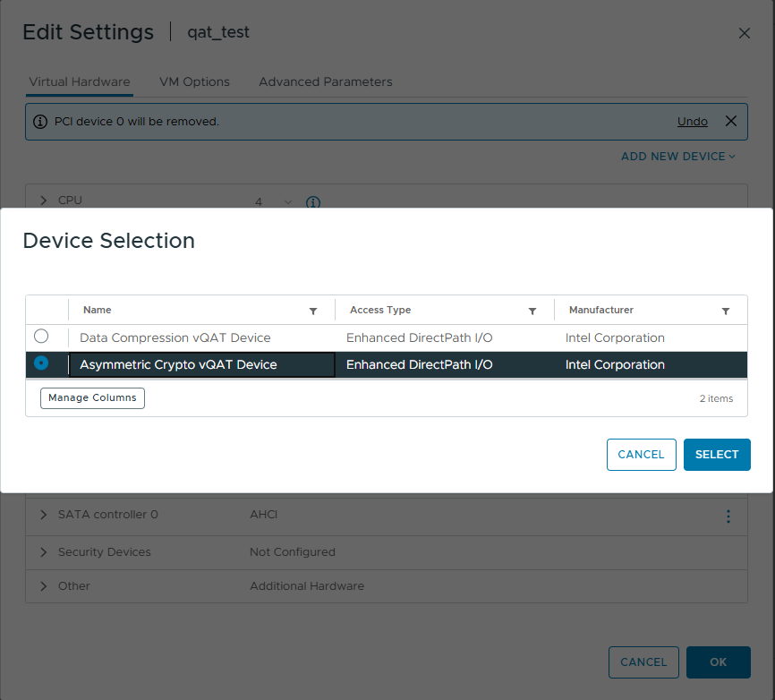Expand the CPU hardware section

tap(44, 201)
